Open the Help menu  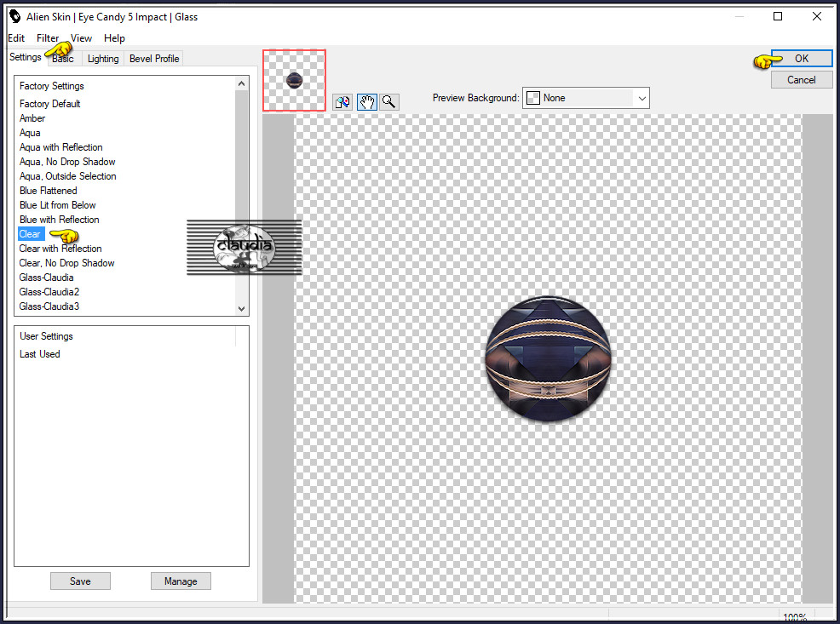[114, 38]
